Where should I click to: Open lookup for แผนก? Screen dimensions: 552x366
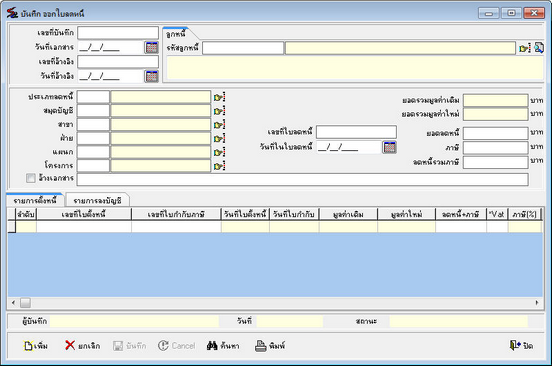click(219, 152)
